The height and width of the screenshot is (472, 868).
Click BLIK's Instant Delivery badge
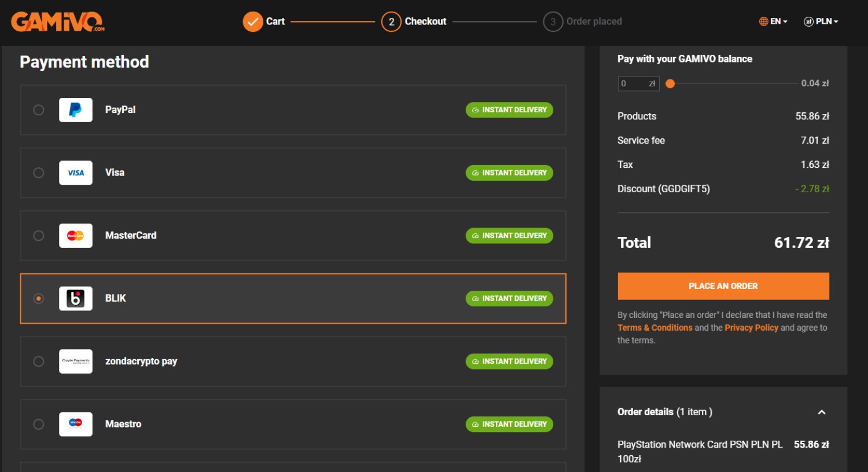point(509,298)
